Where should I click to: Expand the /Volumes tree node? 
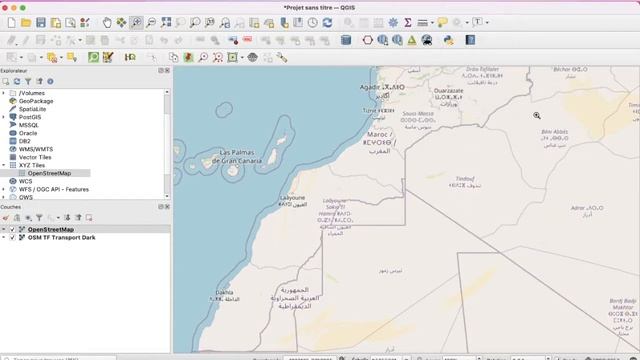(x=4, y=93)
